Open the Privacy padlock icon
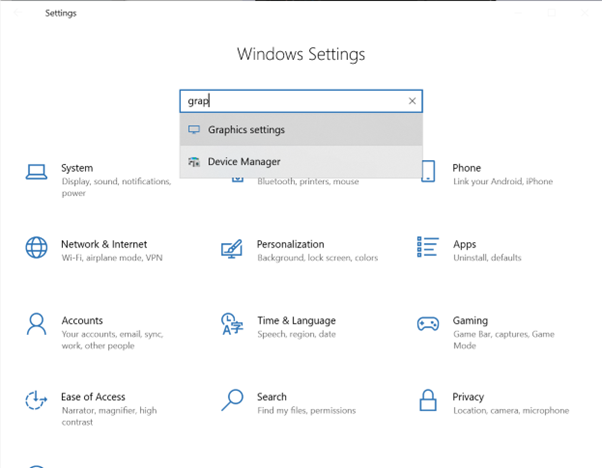 pos(428,400)
